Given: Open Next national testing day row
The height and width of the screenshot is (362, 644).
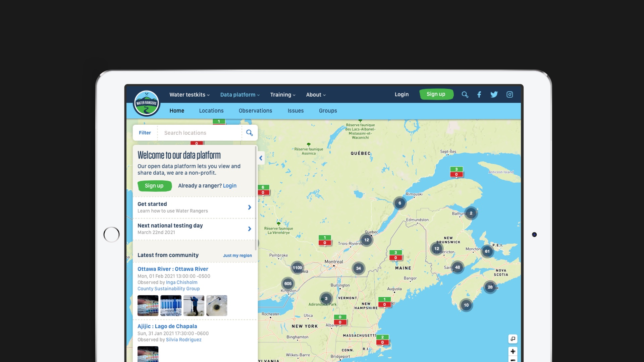Looking at the screenshot, I should tap(195, 229).
